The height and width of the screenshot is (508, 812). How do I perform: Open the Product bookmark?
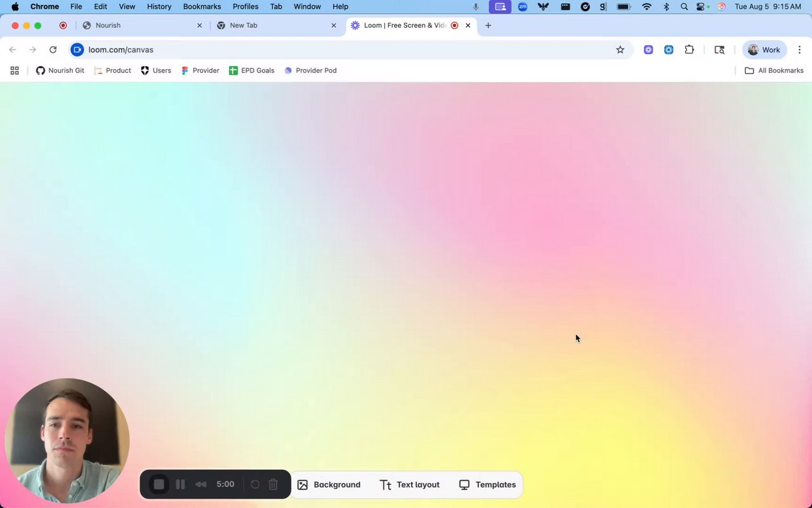pos(113,70)
